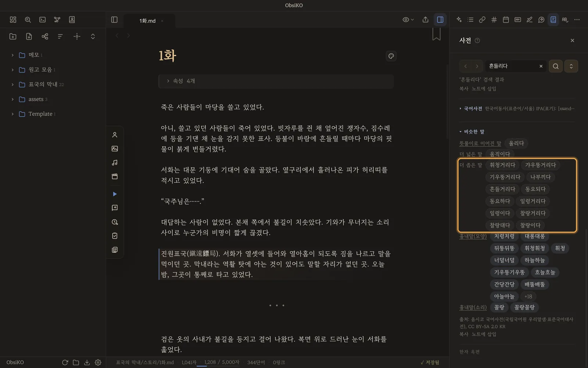
Task: Expand the 국어사전 entry
Action: coord(516,109)
